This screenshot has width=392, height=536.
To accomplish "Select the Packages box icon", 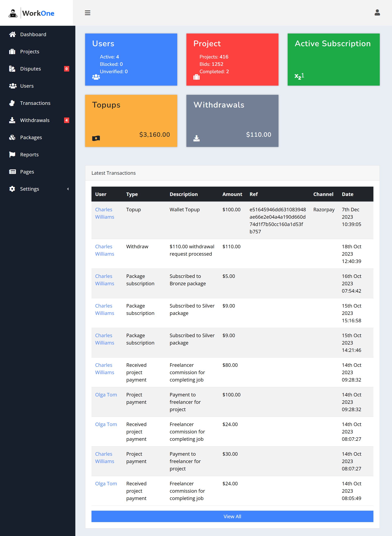I will 12,137.
